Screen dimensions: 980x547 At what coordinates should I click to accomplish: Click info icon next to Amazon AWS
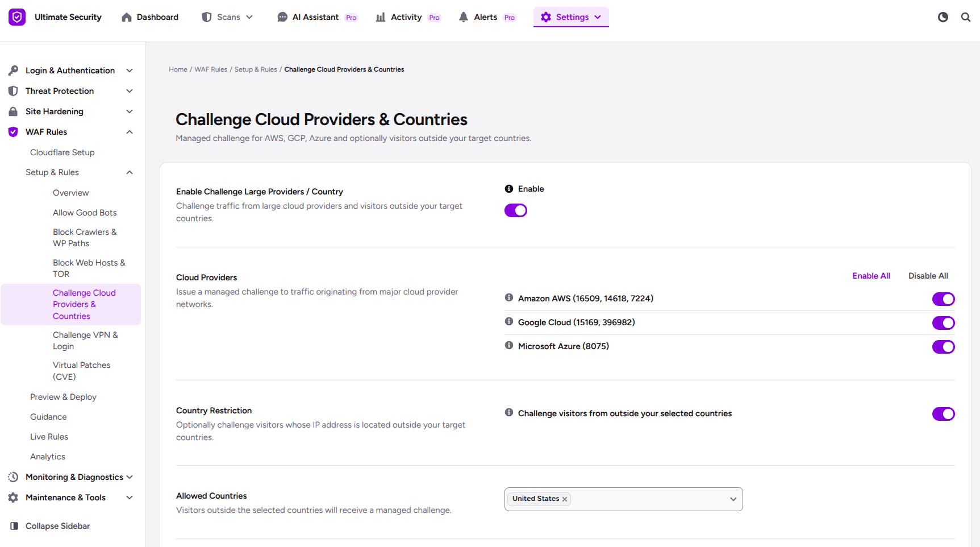(509, 297)
